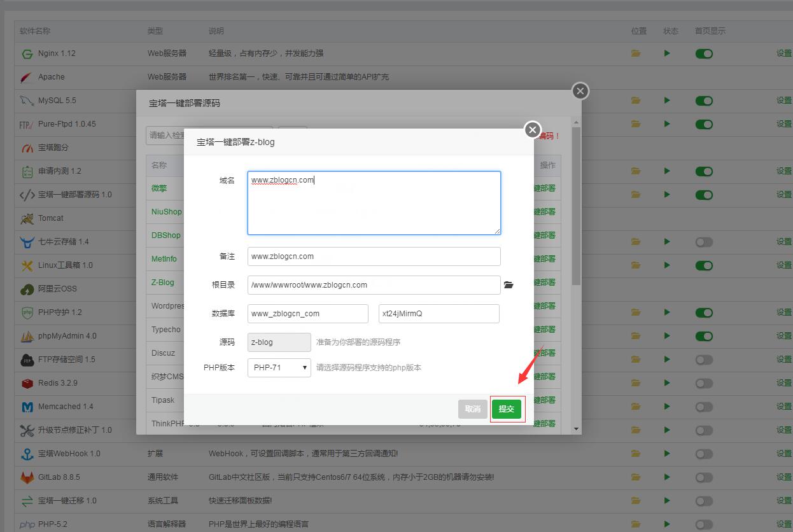Image resolution: width=793 pixels, height=532 pixels.
Task: Click the 宝塔跑分 gauge icon
Action: pos(27,148)
